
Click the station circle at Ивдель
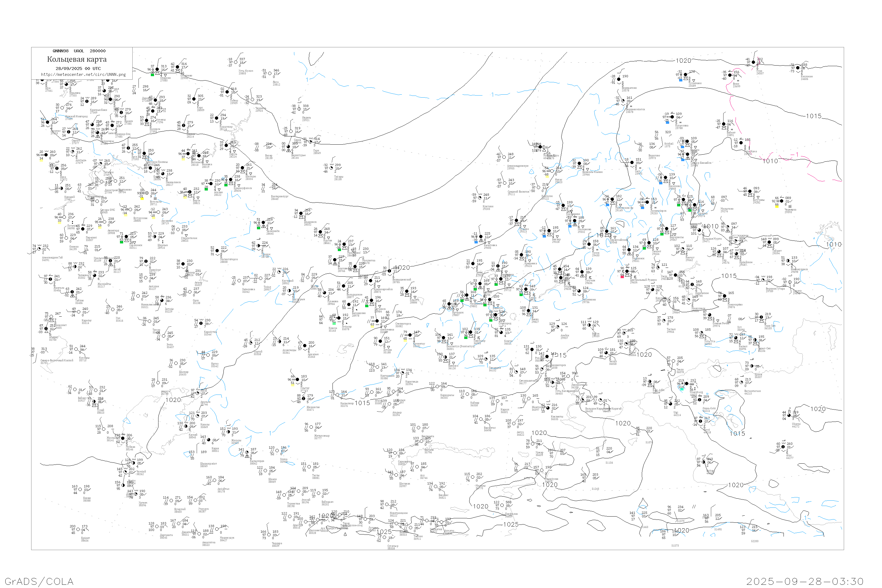(x=299, y=109)
